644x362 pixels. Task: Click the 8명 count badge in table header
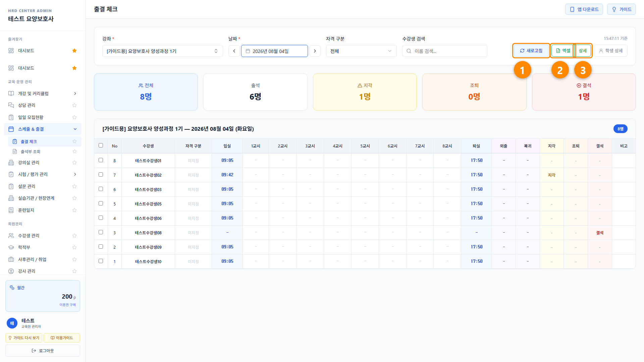(620, 129)
